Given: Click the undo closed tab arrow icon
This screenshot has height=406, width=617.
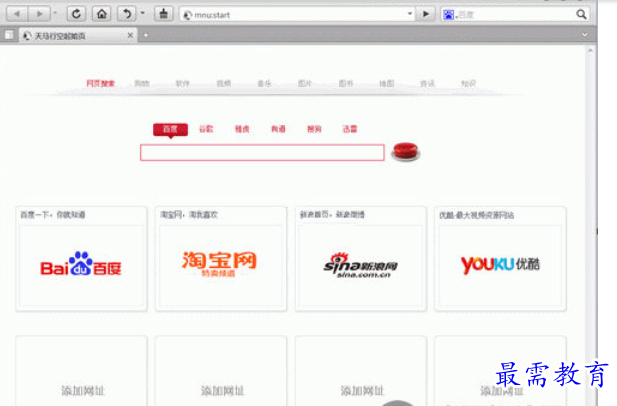Looking at the screenshot, I should coord(127,15).
